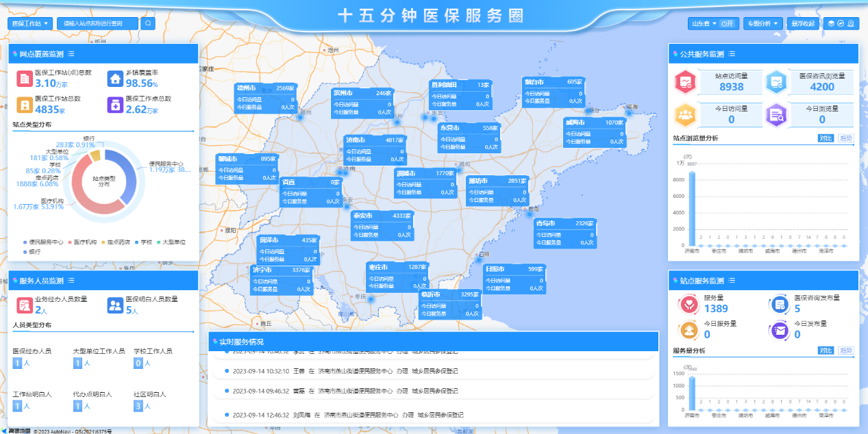This screenshot has height=434, width=868.
Task: Open the 医保工作站 dropdown
Action: point(30,23)
